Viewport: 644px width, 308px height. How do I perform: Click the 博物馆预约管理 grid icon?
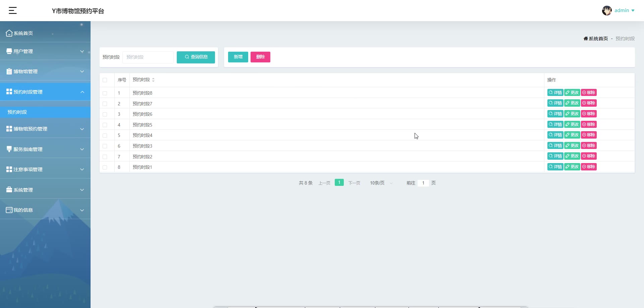tap(9, 129)
